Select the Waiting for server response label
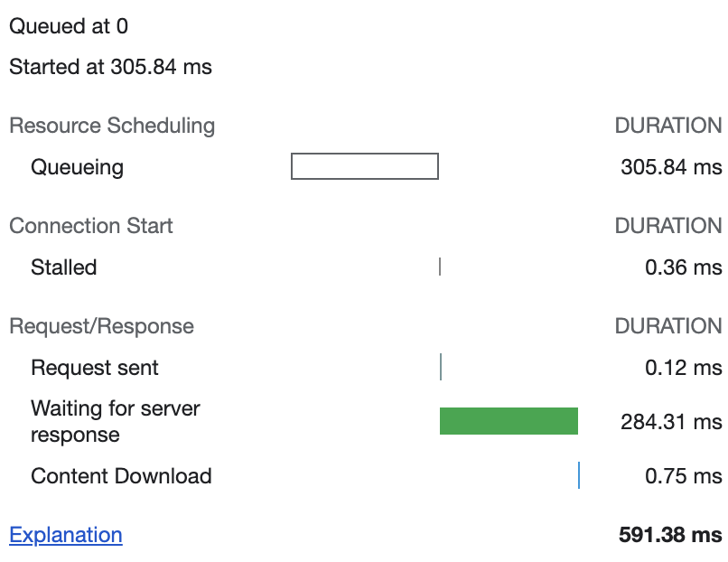Image resolution: width=728 pixels, height=562 pixels. (115, 421)
